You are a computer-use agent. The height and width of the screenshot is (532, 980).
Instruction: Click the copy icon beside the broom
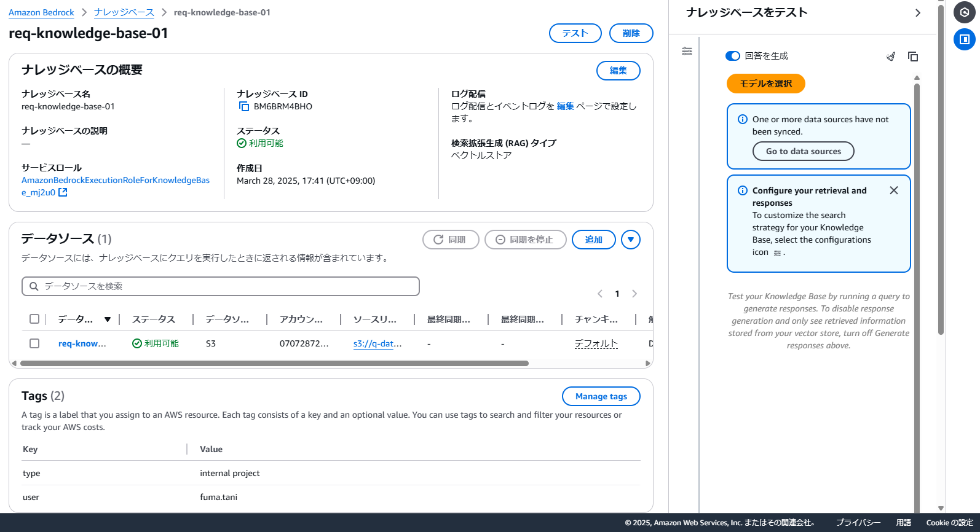[913, 57]
